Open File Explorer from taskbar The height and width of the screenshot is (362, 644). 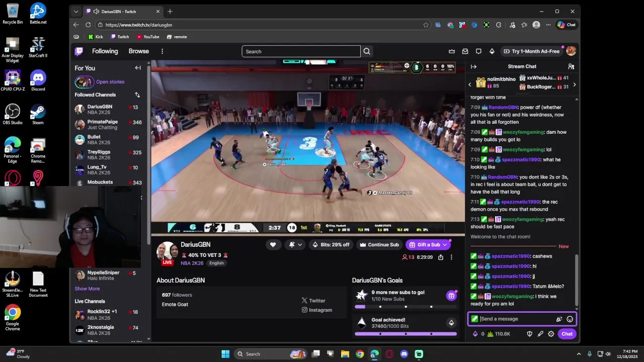[x=345, y=354]
